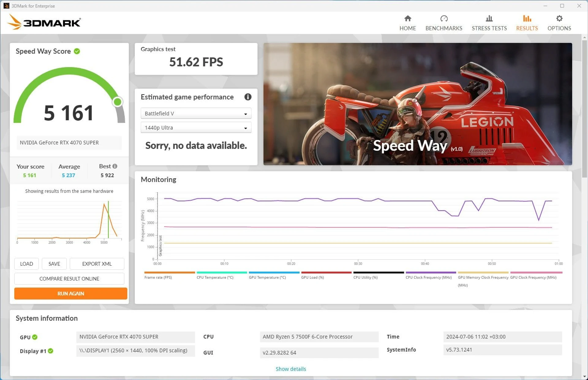Screen dimensions: 588x380
Task: Toggle the CPU Clock Frequency legend
Action: pyautogui.click(x=431, y=275)
